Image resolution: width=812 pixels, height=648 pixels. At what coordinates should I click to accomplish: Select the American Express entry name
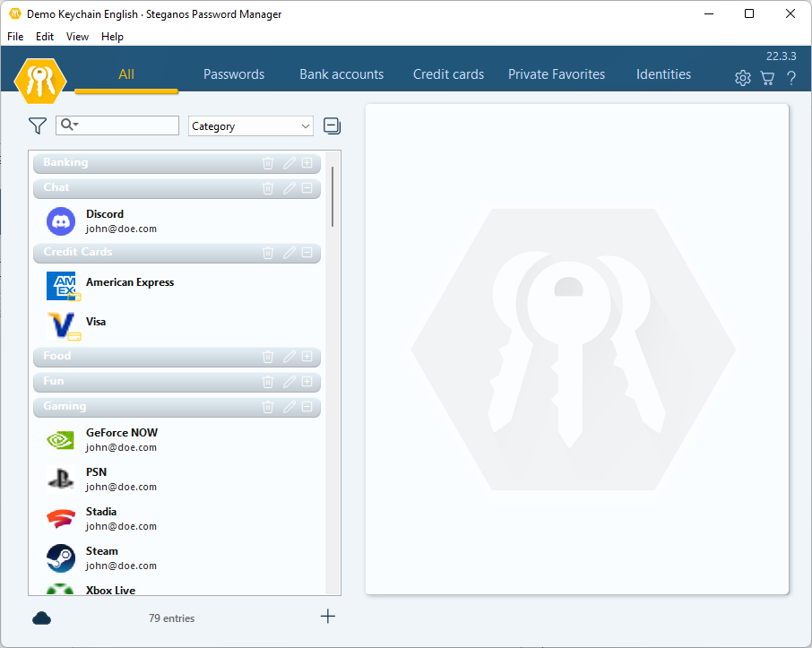click(x=130, y=282)
